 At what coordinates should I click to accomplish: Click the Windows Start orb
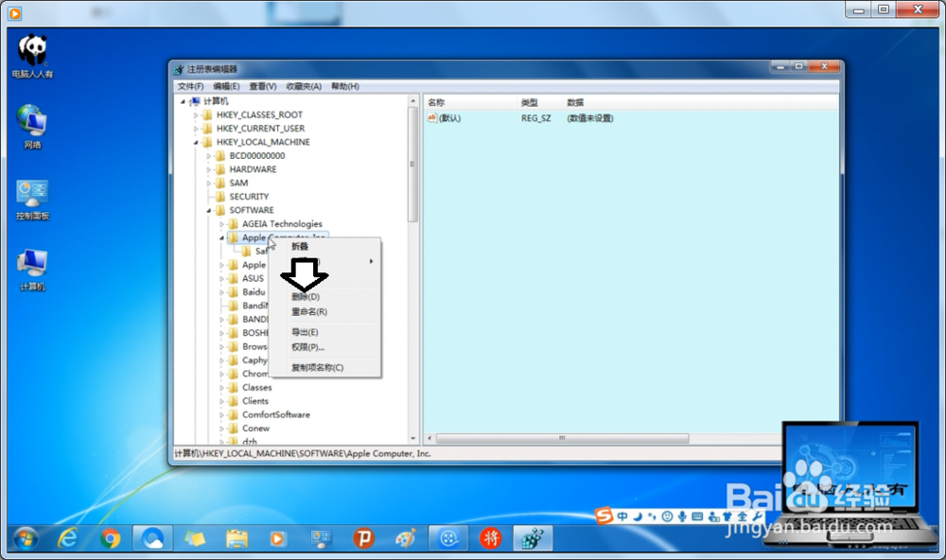26,537
